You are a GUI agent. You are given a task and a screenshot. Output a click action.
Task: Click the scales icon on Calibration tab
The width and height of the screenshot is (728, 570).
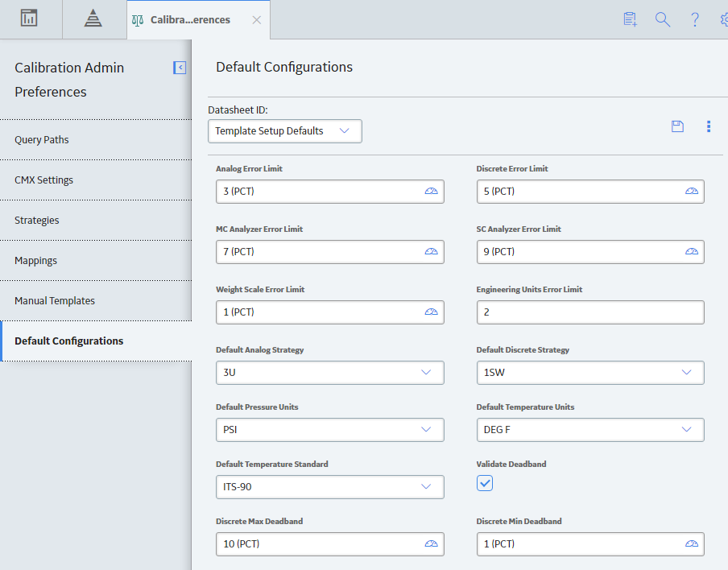click(x=138, y=20)
